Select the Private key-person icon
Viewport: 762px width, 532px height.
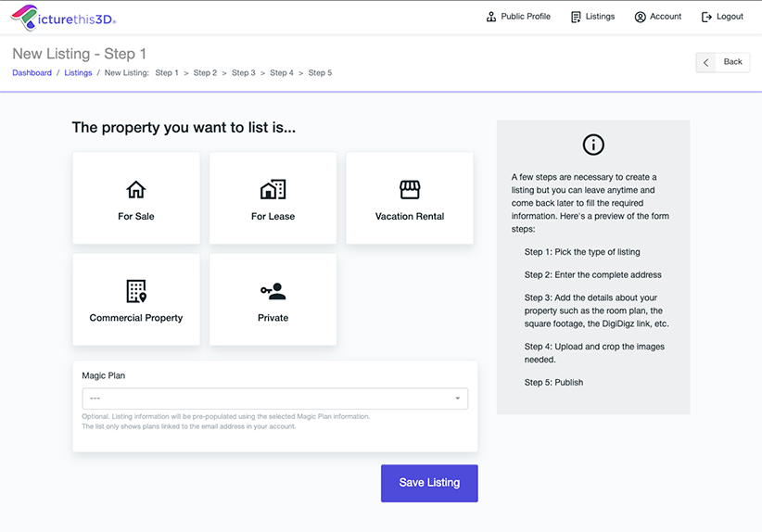[273, 291]
